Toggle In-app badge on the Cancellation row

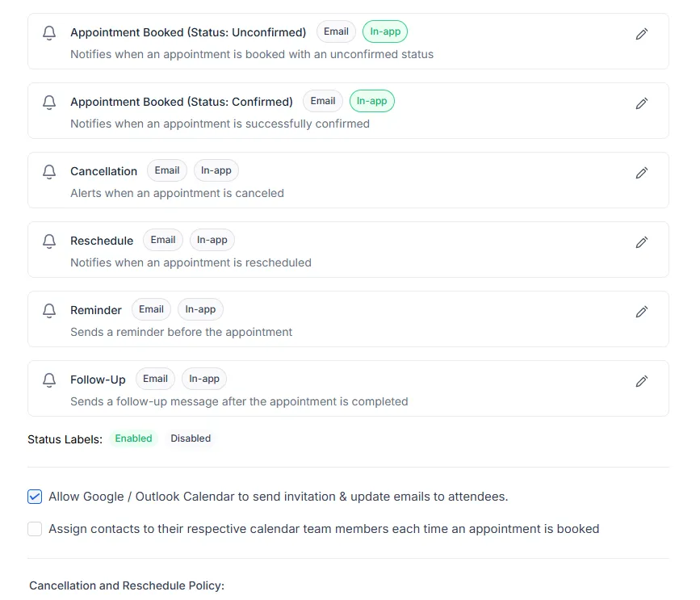pos(216,170)
